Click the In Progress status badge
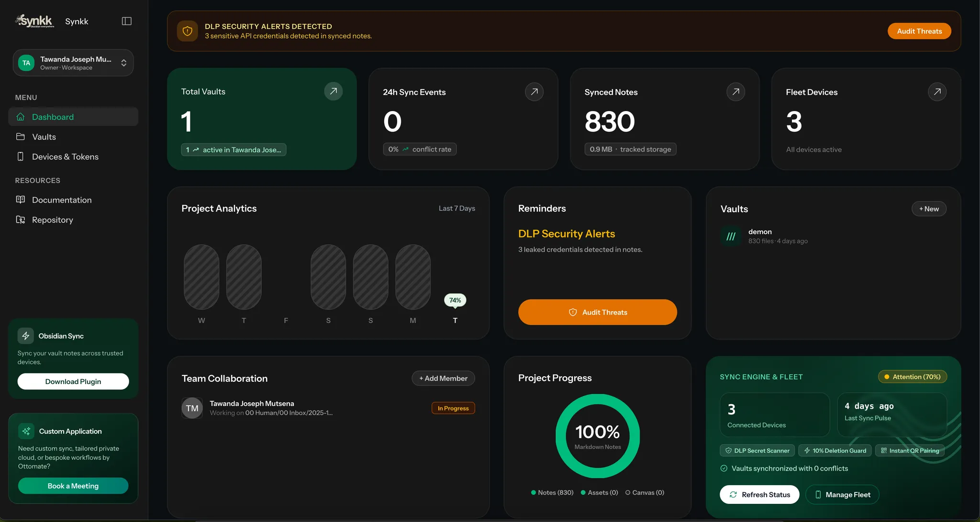980x522 pixels. 453,408
